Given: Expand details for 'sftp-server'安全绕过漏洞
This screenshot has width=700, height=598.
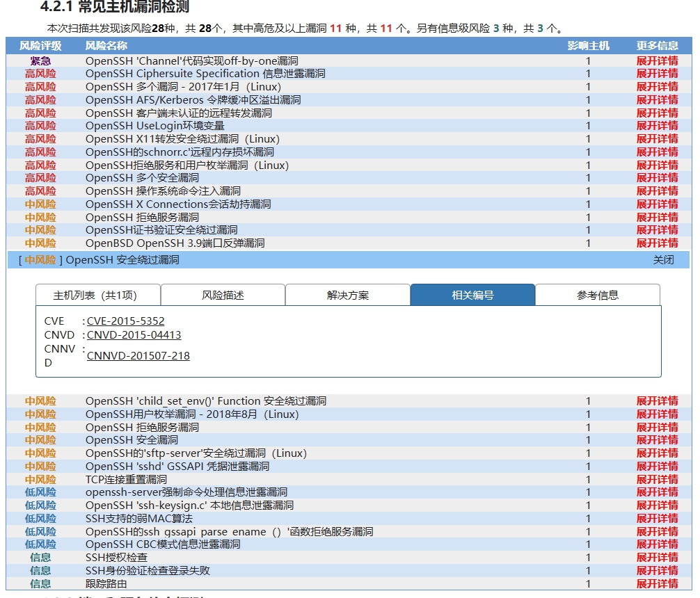Looking at the screenshot, I should [657, 453].
